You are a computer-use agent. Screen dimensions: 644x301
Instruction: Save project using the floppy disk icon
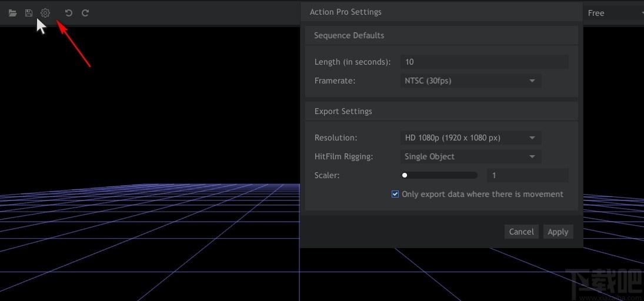(29, 13)
